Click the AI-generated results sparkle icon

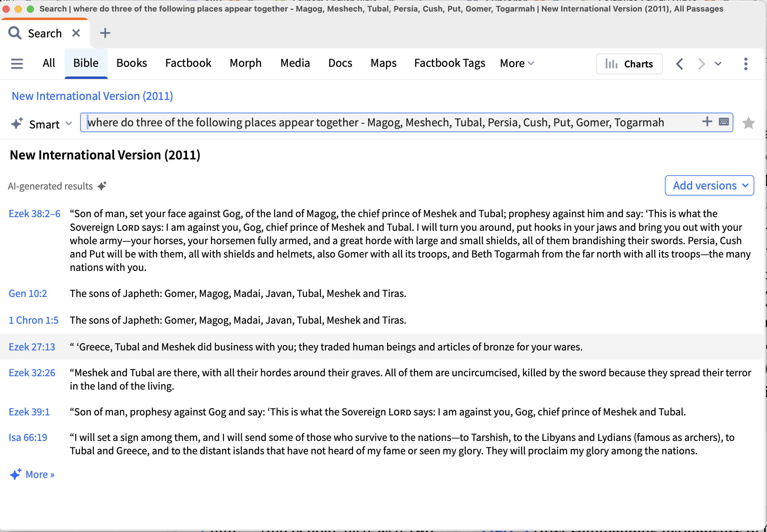pyautogui.click(x=102, y=186)
